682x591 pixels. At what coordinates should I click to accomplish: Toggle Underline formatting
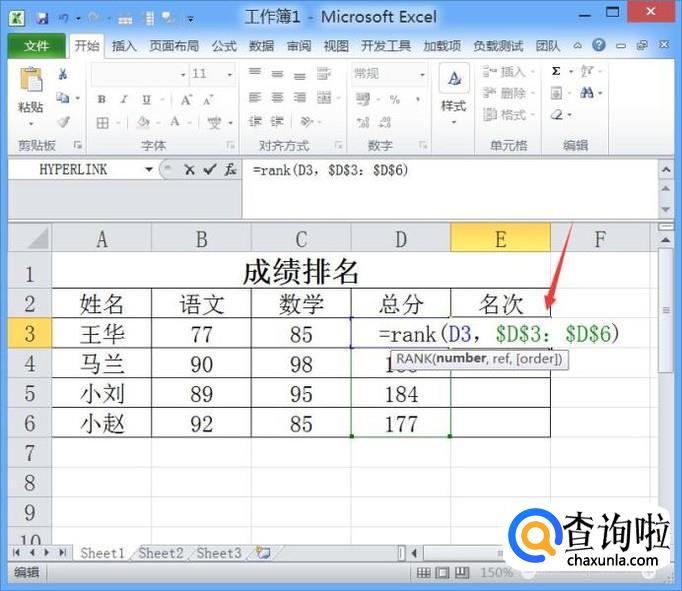coord(147,100)
